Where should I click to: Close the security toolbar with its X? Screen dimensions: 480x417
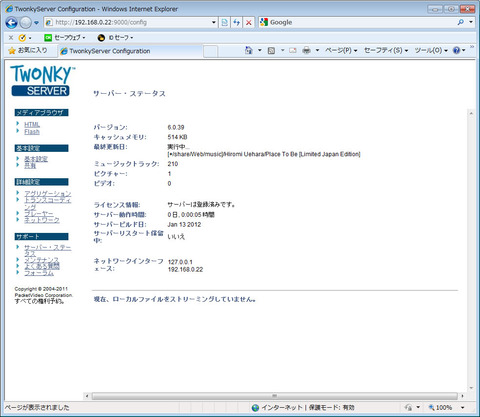[x=11, y=38]
